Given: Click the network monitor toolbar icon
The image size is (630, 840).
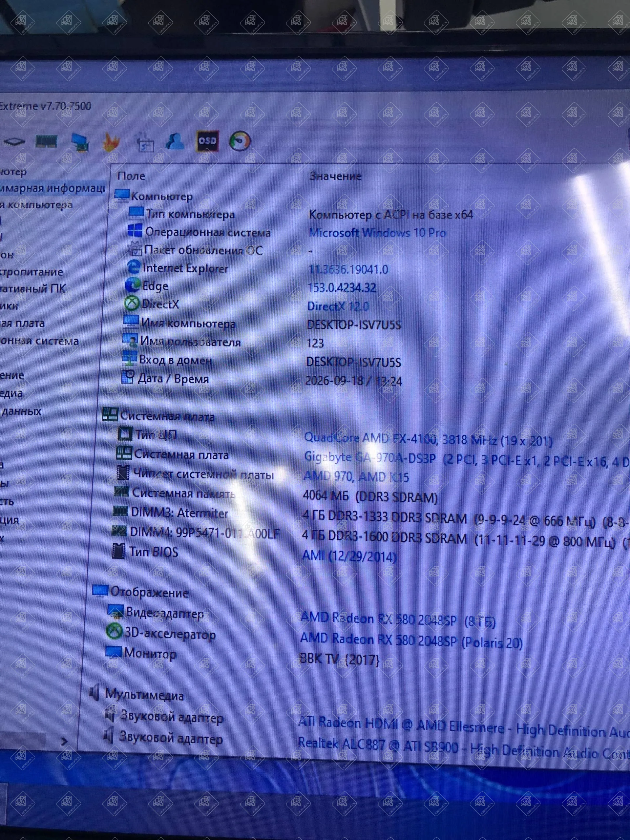Looking at the screenshot, I should (80, 142).
